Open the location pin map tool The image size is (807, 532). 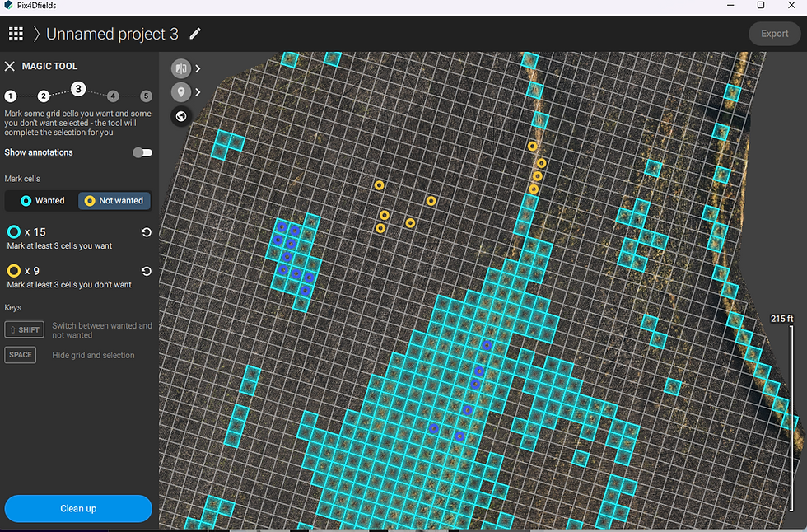(x=180, y=92)
